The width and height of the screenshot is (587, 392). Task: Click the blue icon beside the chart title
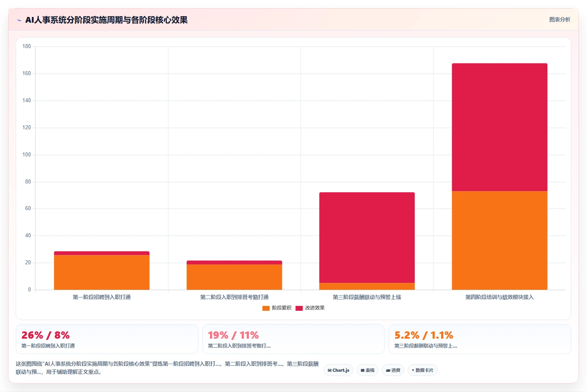click(19, 20)
